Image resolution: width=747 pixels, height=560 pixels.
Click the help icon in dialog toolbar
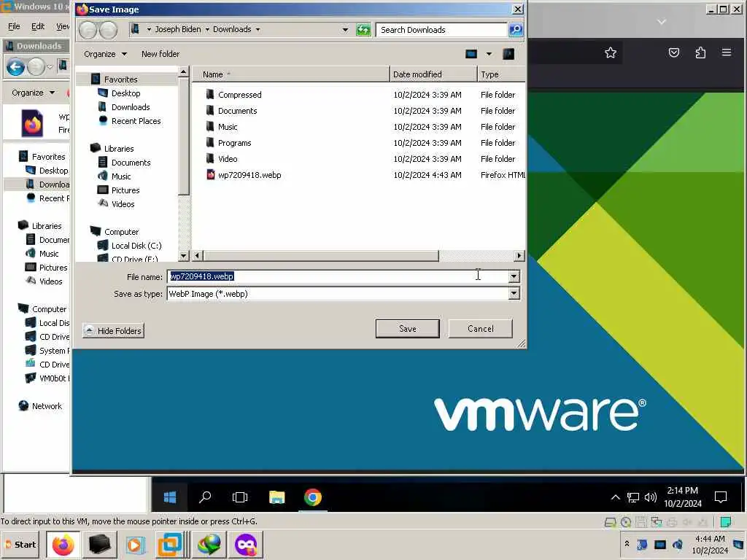pos(508,54)
